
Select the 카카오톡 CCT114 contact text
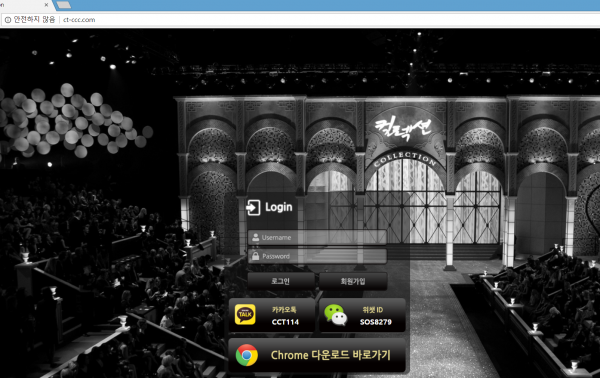[285, 316]
